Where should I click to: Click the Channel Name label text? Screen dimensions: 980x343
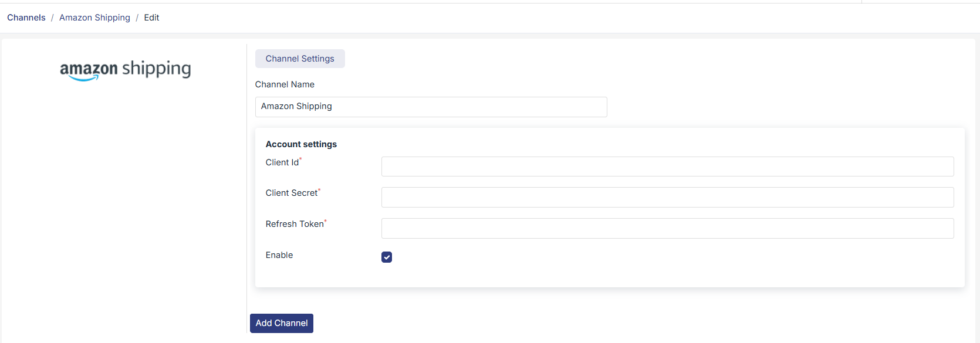285,84
